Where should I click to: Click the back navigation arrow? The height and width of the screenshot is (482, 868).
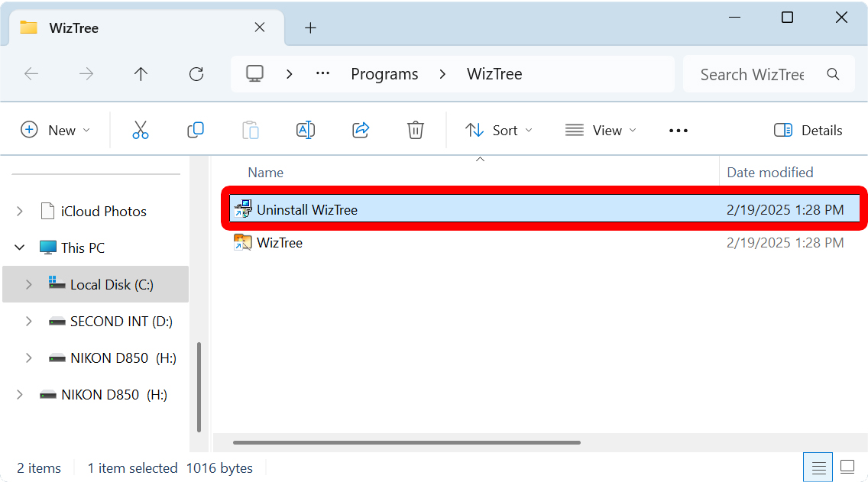coord(31,73)
